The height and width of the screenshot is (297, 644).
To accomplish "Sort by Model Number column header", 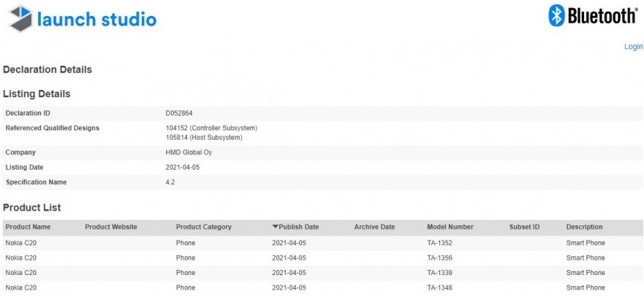I will point(450,227).
